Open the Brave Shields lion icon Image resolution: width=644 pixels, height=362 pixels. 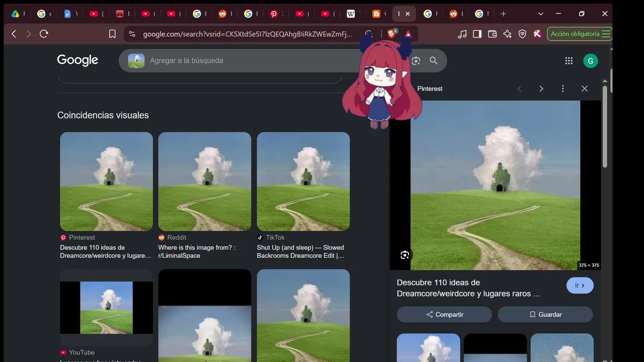click(391, 34)
